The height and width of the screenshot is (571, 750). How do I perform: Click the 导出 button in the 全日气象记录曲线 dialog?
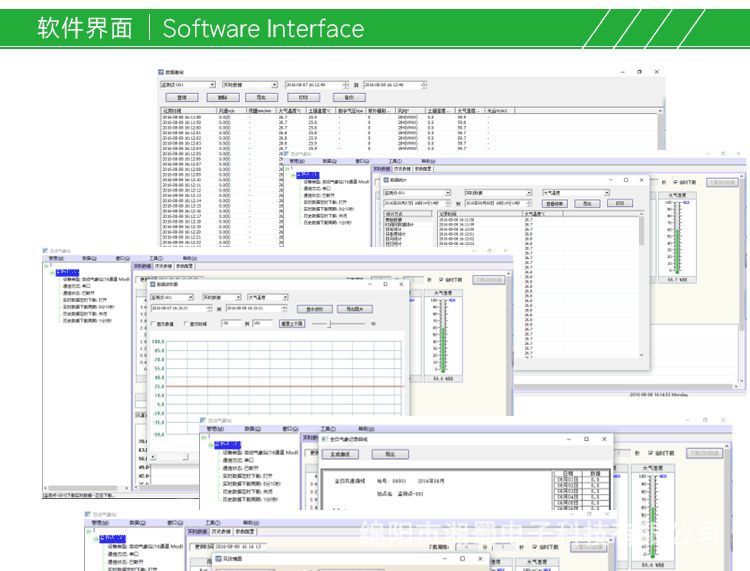pyautogui.click(x=390, y=454)
